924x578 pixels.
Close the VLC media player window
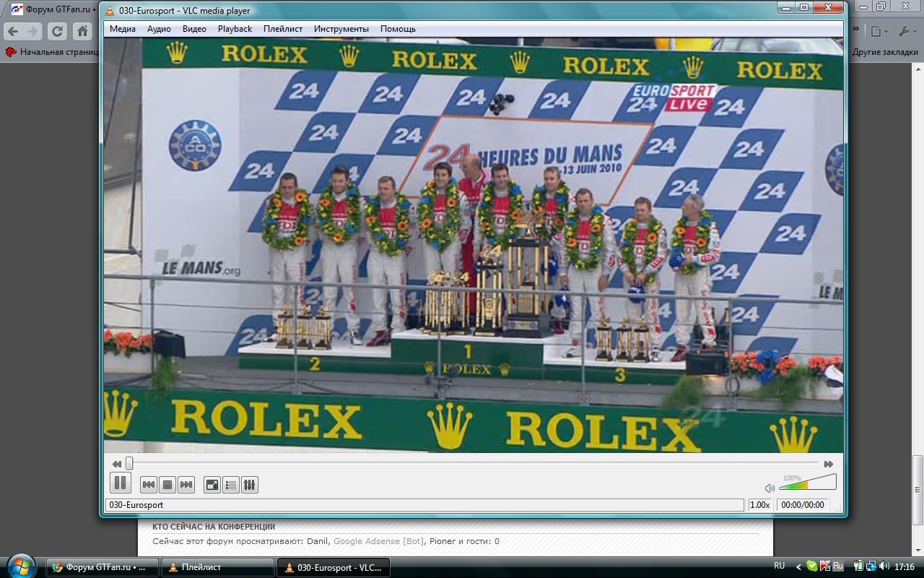(829, 8)
